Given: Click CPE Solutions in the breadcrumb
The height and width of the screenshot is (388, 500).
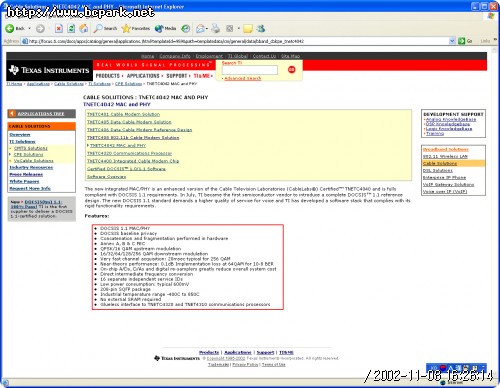Looking at the screenshot, I should click(129, 84).
